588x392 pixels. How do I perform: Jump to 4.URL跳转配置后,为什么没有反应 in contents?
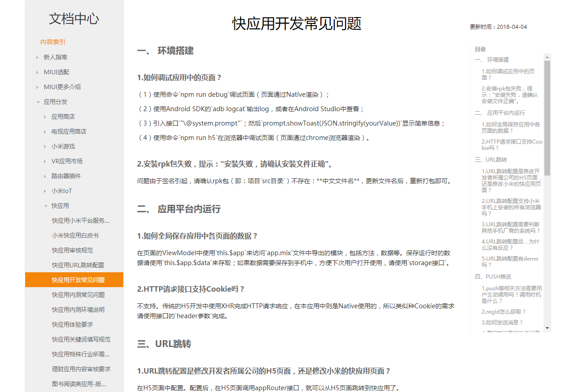coord(511,244)
